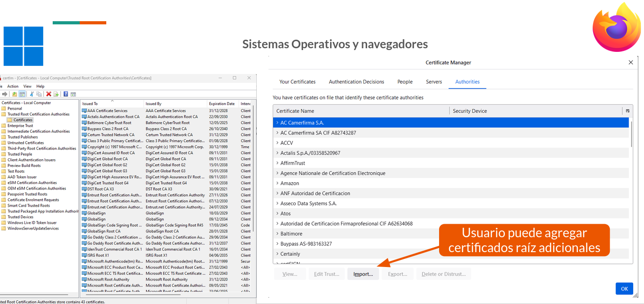Image resolution: width=644 pixels, height=304 pixels.
Task: Switch to the Servers tab
Action: (x=434, y=82)
